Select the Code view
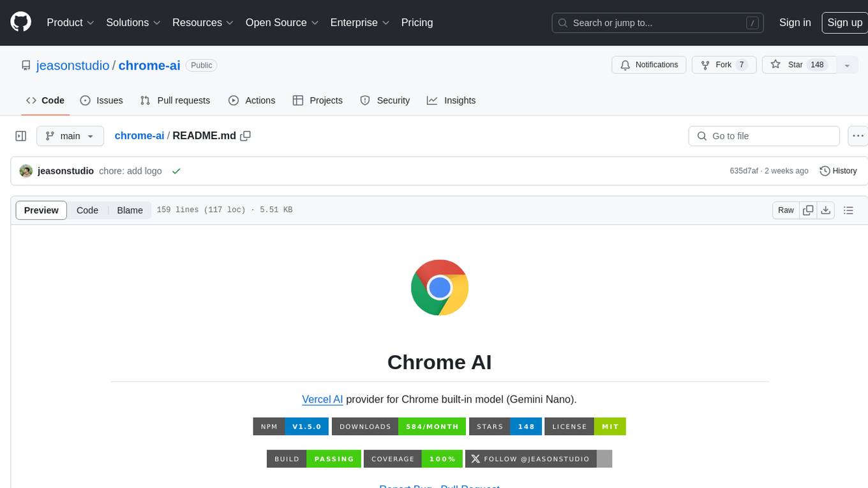 coord(87,210)
